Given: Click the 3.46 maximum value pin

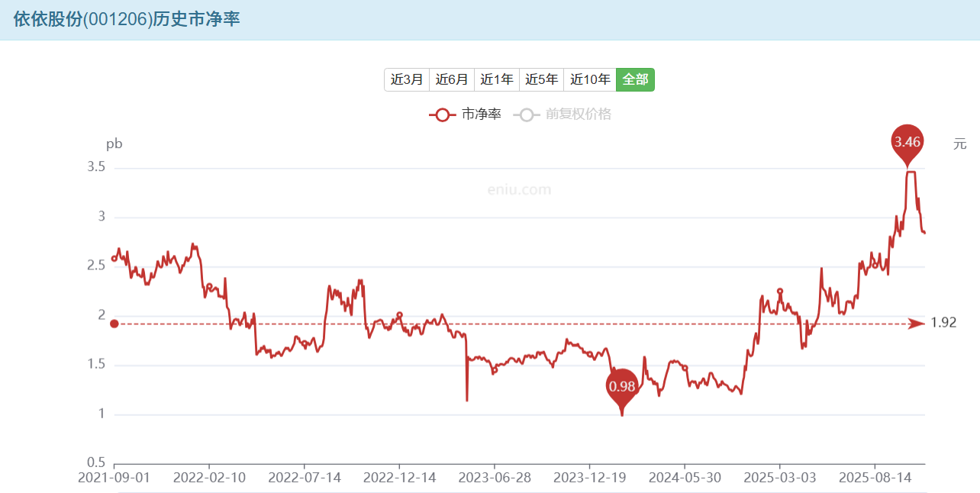Looking at the screenshot, I should (907, 142).
